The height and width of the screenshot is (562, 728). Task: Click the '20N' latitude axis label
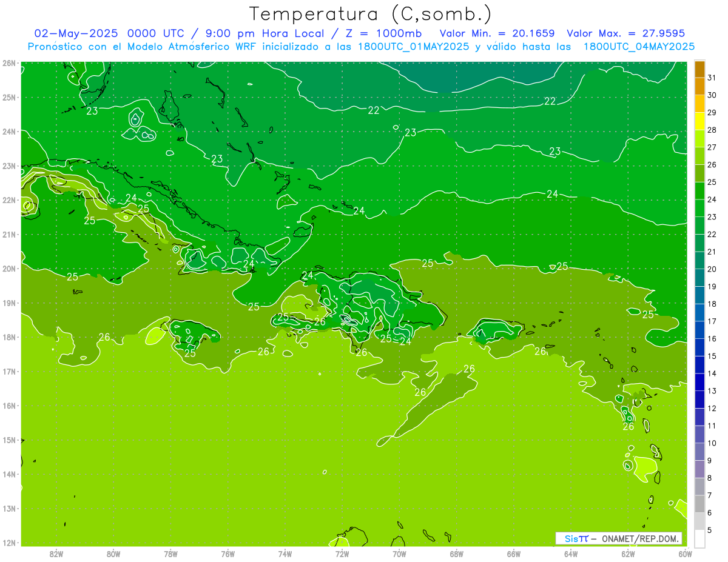click(8, 269)
